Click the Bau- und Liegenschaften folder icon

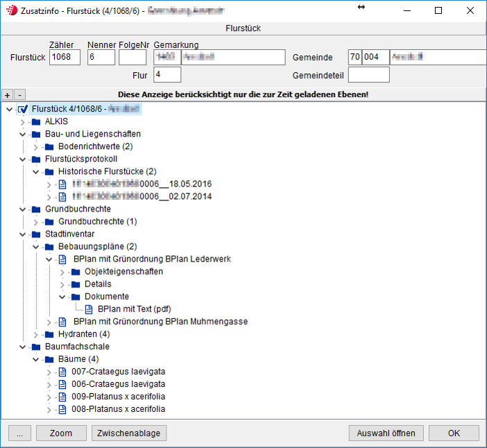(36, 134)
